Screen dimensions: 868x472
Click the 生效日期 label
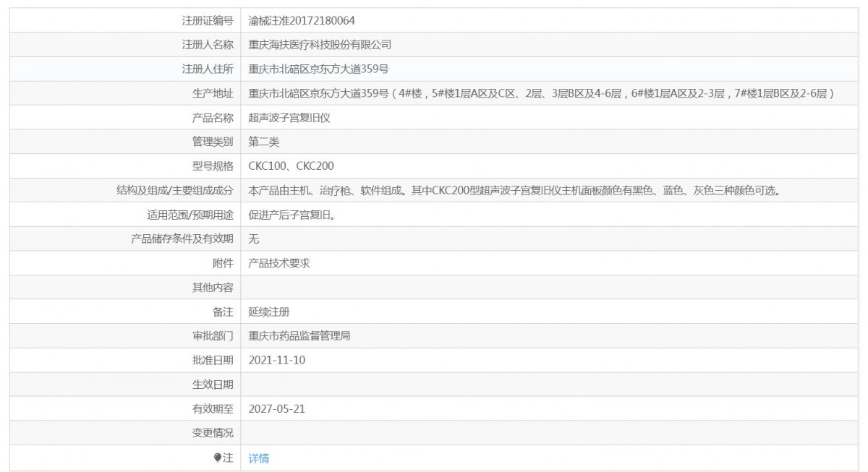(x=213, y=385)
